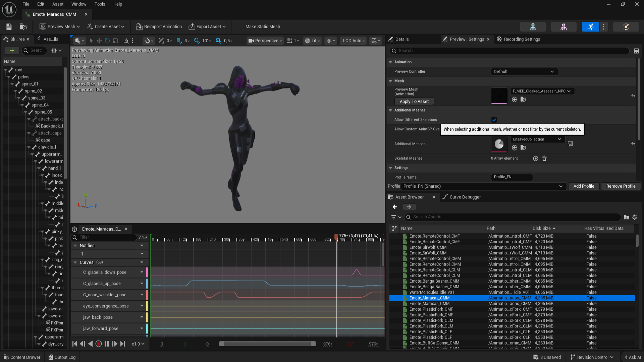The image size is (644, 362).
Task: Open the Window menu
Action: 79,4
